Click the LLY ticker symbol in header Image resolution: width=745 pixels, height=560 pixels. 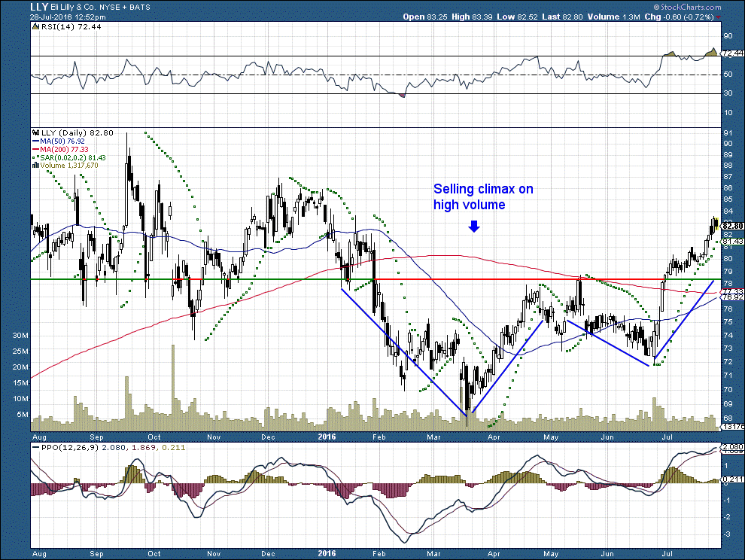38,7
